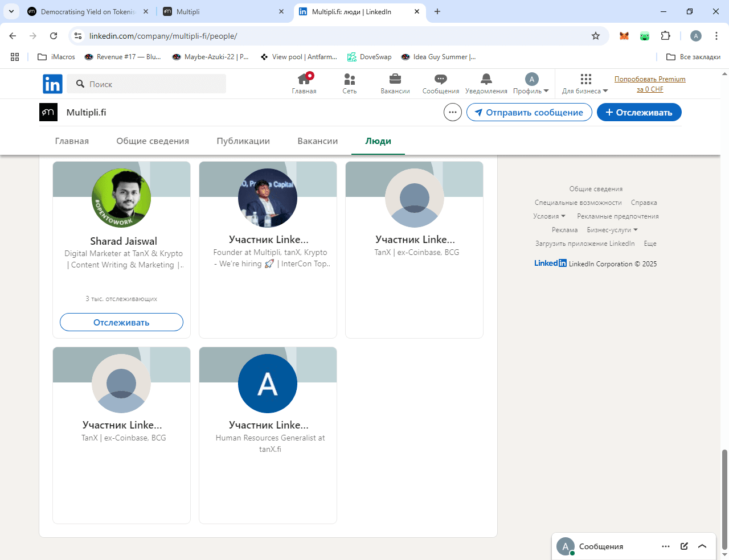729x560 pixels.
Task: Reload the page
Action: (54, 36)
